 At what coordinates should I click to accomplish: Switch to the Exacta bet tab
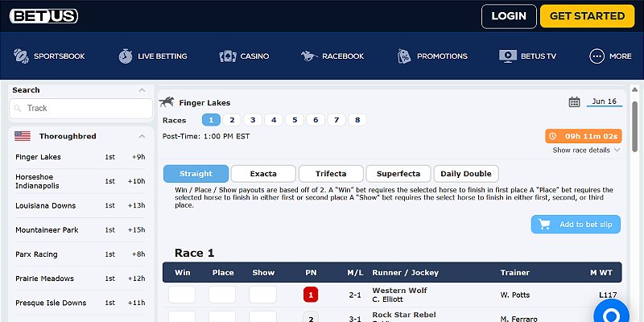point(263,174)
